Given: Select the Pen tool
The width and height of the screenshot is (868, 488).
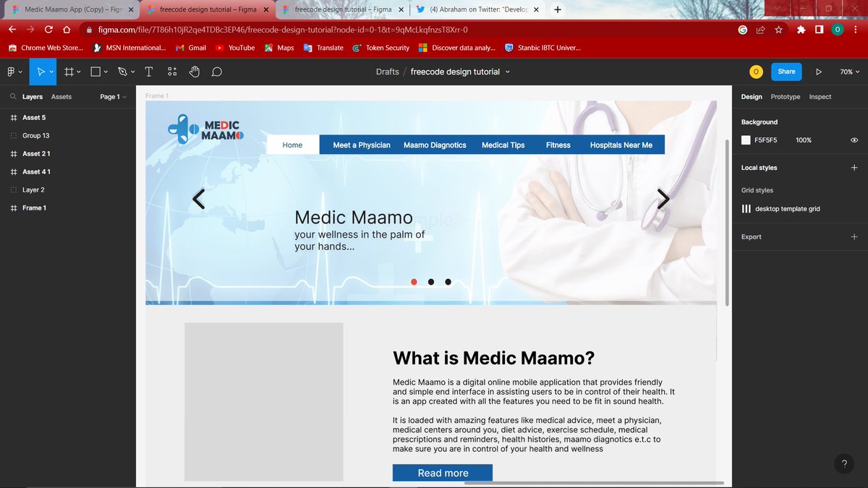Looking at the screenshot, I should coord(122,72).
